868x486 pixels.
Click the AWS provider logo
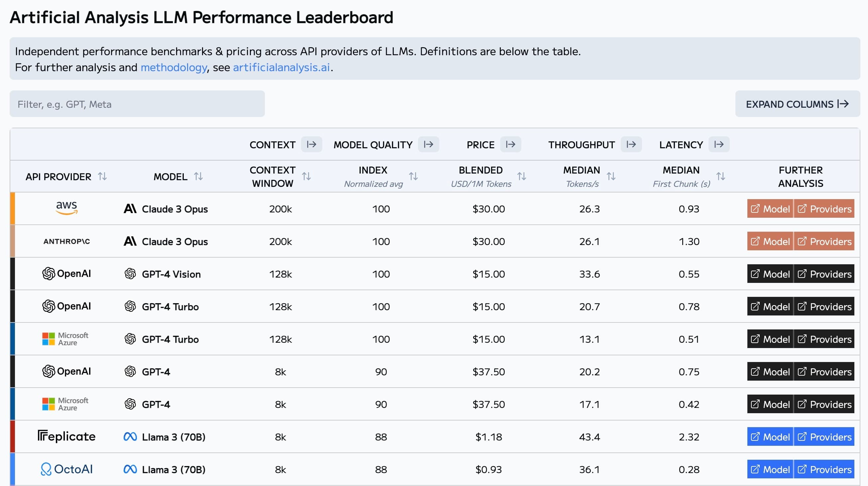(67, 208)
